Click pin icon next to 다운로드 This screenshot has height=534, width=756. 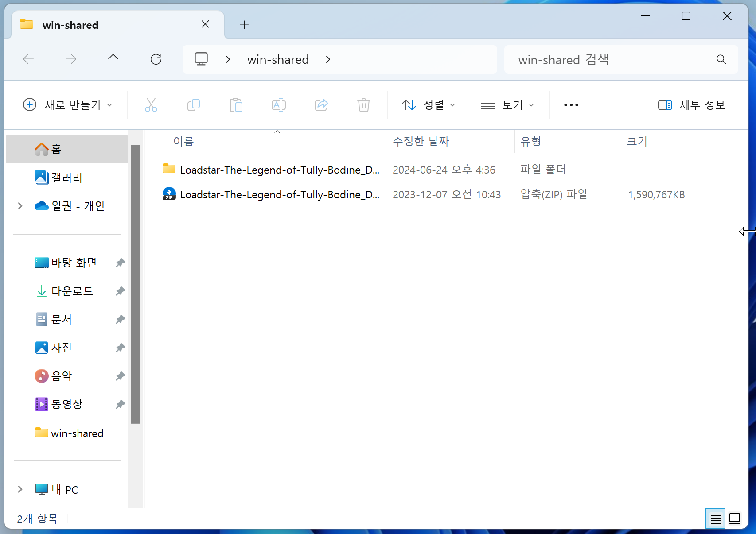click(x=120, y=291)
